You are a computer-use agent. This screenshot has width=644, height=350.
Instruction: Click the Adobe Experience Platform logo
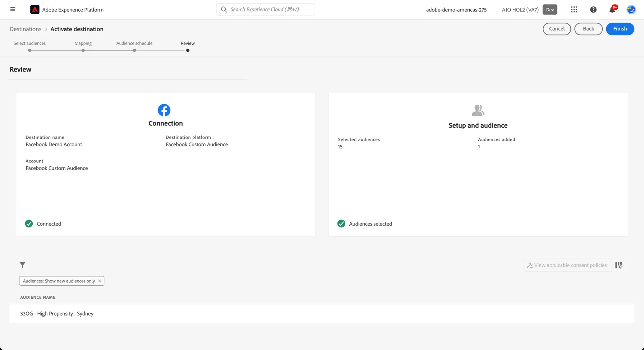pyautogui.click(x=35, y=10)
